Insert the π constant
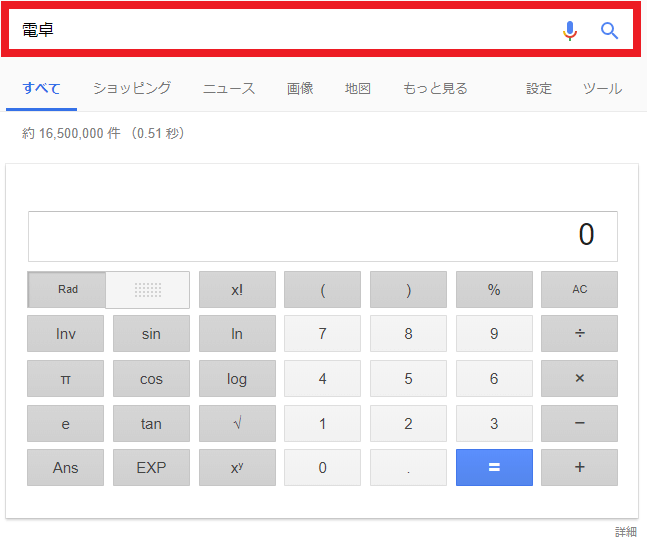 65,378
